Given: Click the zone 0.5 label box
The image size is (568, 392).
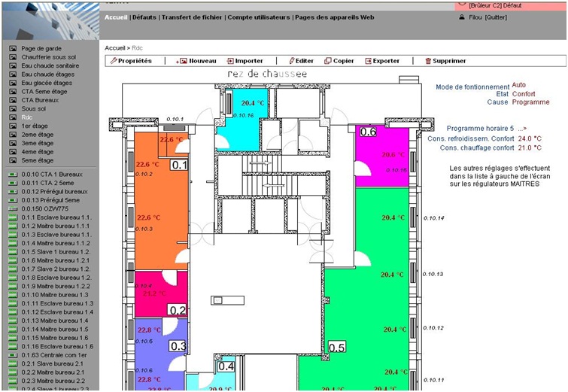Looking at the screenshot, I should [x=337, y=347].
